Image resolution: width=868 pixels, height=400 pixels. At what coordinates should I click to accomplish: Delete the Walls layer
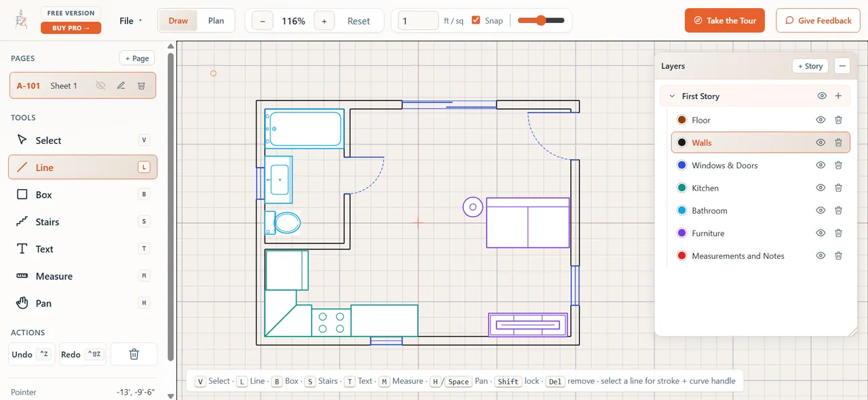(x=838, y=142)
